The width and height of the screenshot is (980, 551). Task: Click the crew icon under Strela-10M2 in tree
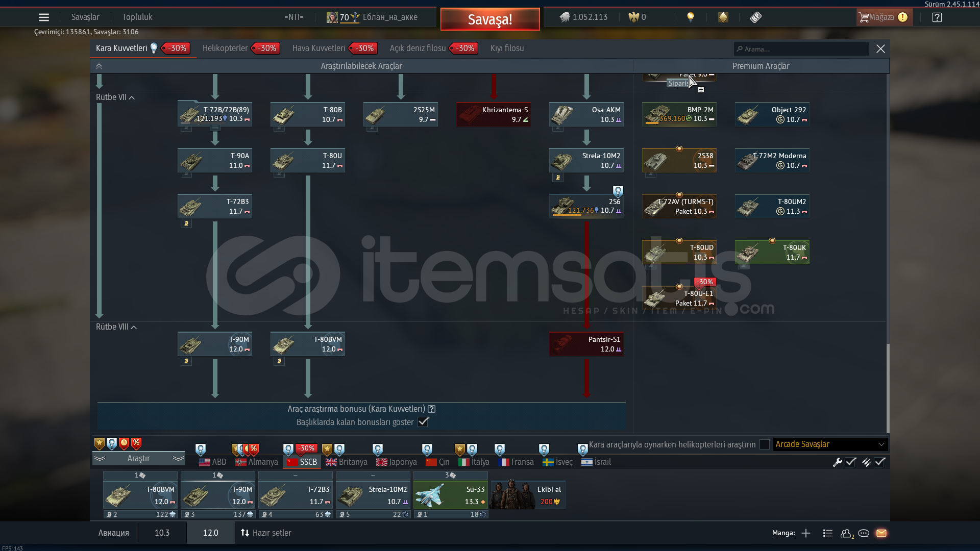point(558,178)
